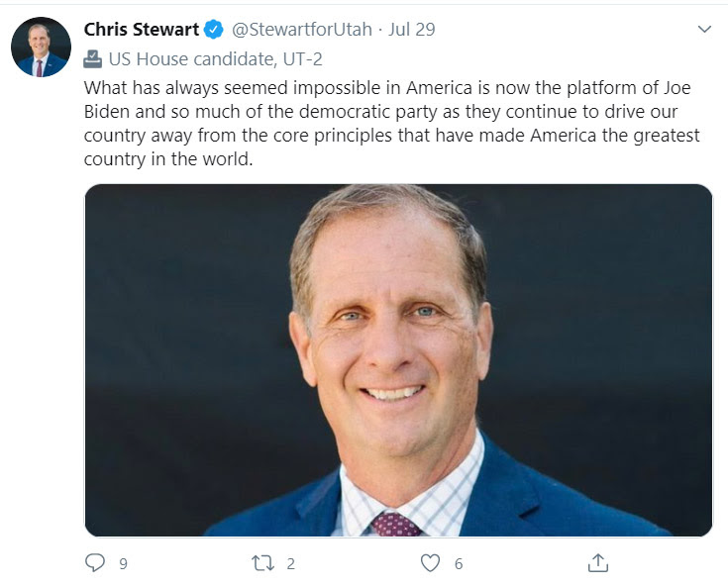The width and height of the screenshot is (728, 587).
Task: Open Chris Stewart's round profile avatar
Action: click(41, 47)
